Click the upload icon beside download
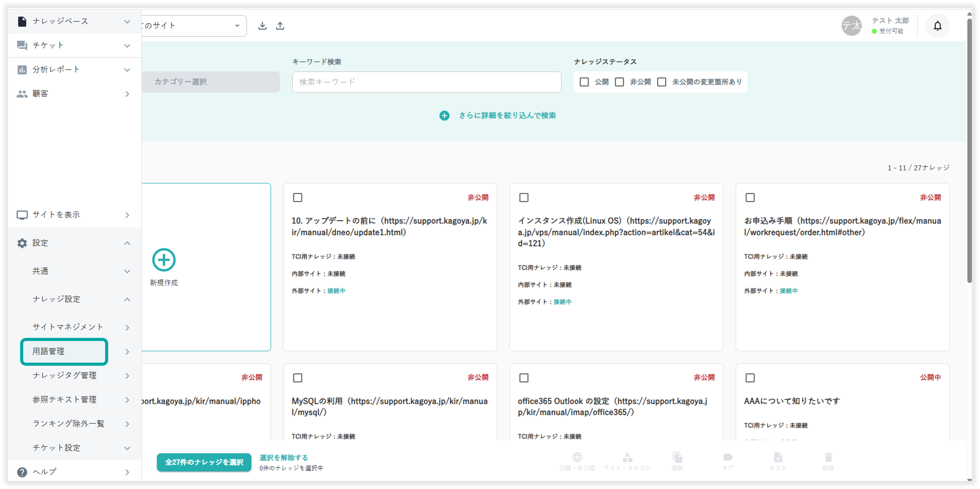The height and width of the screenshot is (489, 980). tap(280, 26)
